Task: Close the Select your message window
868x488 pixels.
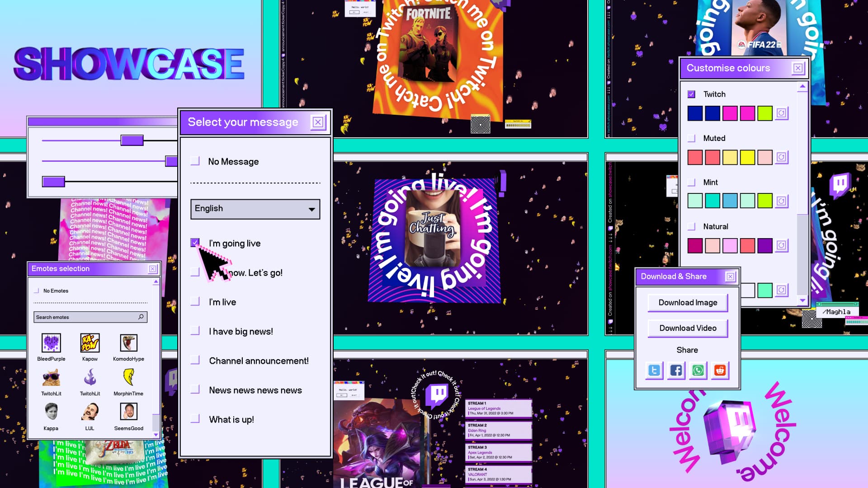Action: coord(318,122)
